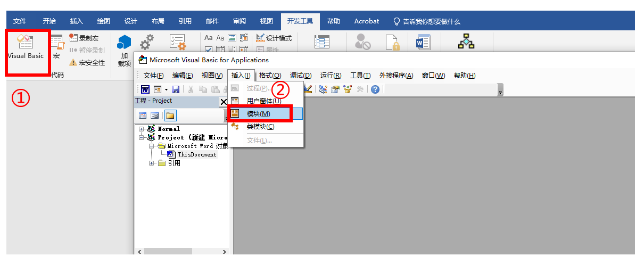The width and height of the screenshot is (644, 264).
Task: Open the VBA 编辑(E) menu
Action: click(x=183, y=76)
